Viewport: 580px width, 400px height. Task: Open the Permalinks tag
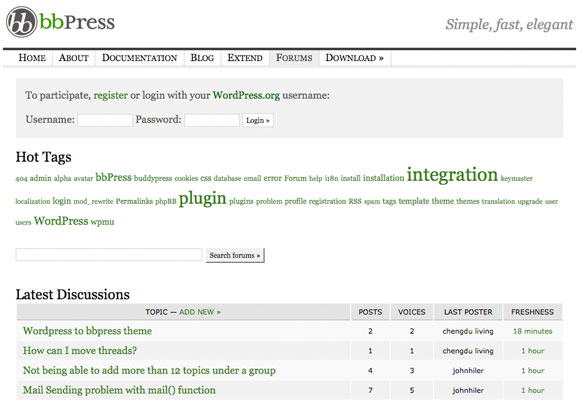point(134,201)
